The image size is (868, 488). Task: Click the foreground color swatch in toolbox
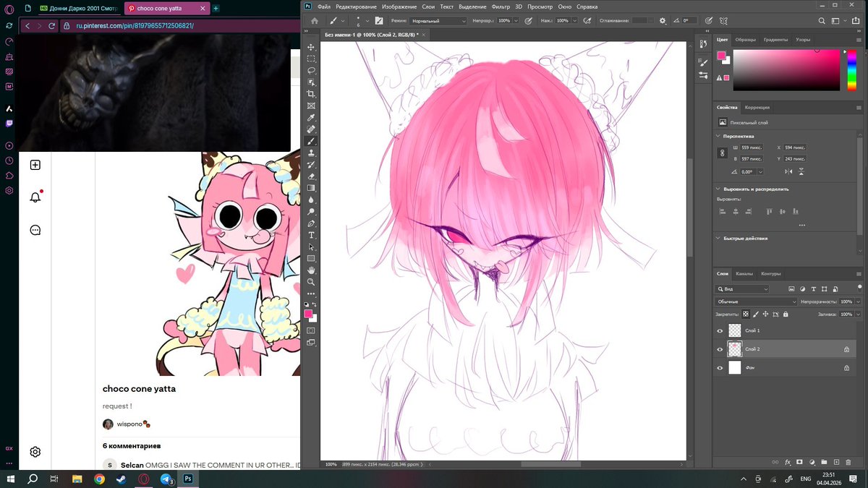point(308,313)
